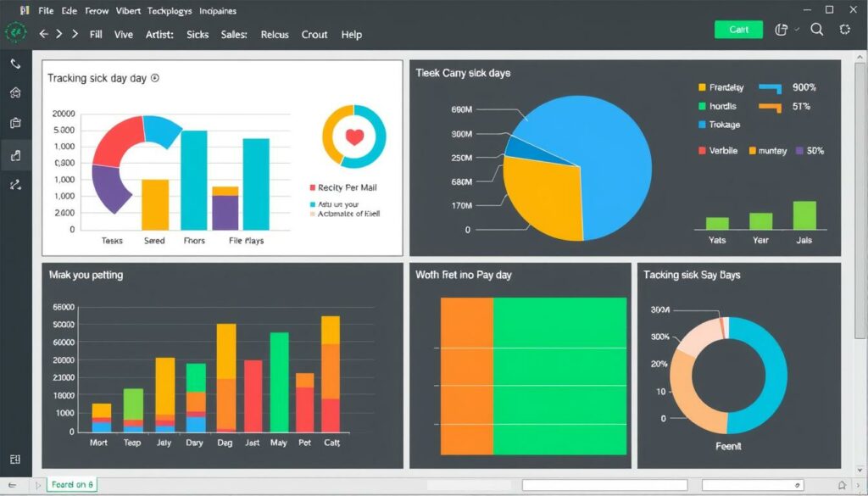Switch to the Artist: tab
868x496 pixels.
coord(159,34)
